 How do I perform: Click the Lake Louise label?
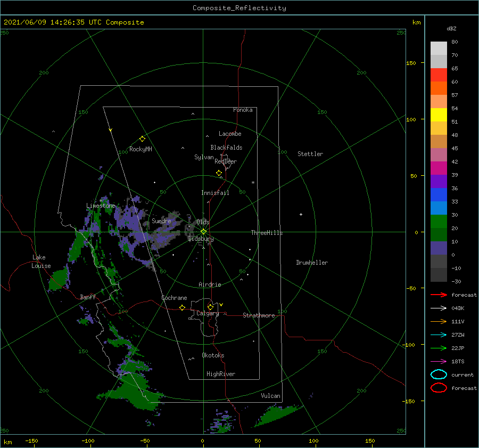tap(41, 262)
